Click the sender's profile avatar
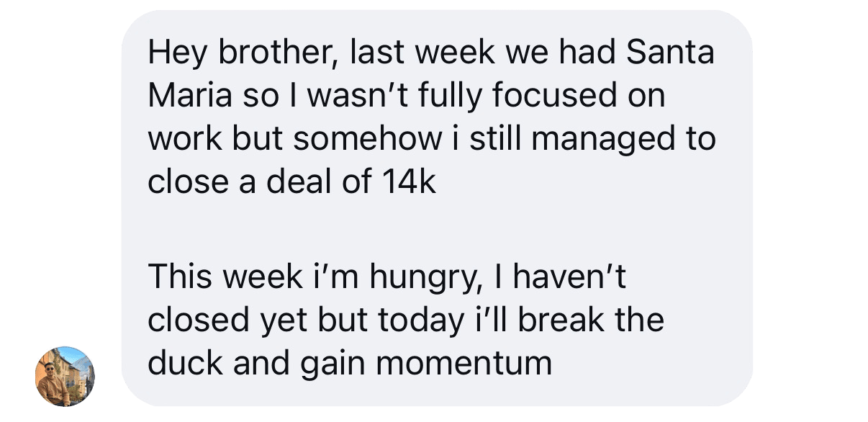868x422 pixels. [65, 376]
